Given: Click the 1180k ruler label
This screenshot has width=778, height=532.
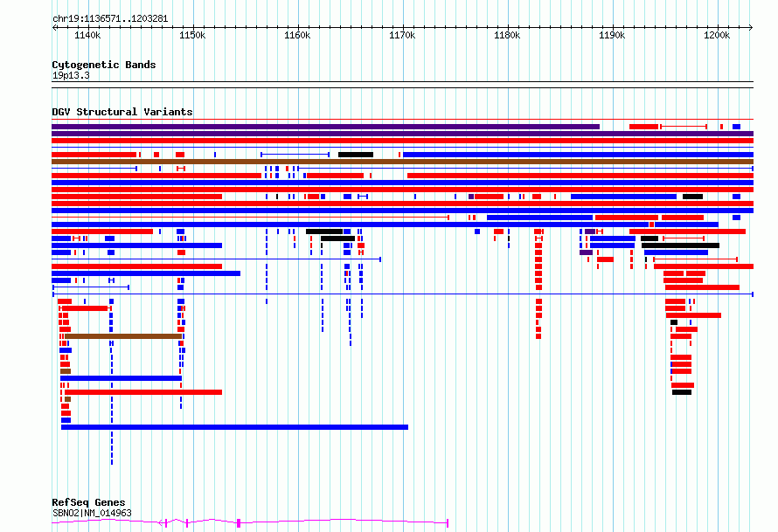Looking at the screenshot, I should tap(507, 36).
